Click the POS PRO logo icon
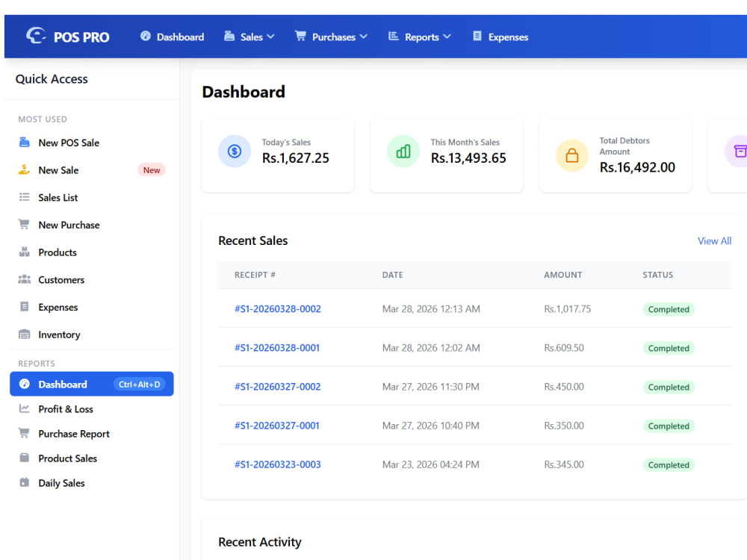 pyautogui.click(x=36, y=36)
